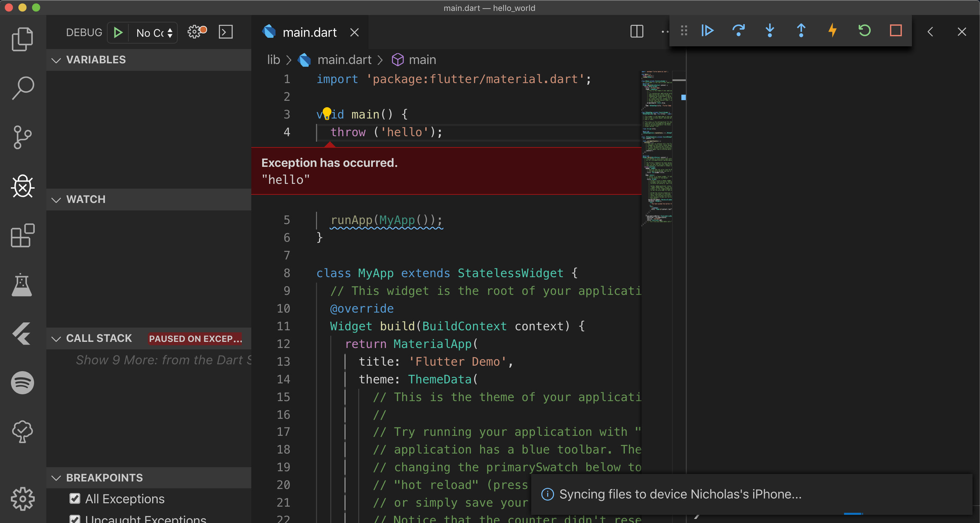Trigger hot reload with the lightning icon
Image resolution: width=980 pixels, height=523 pixels.
coord(833,31)
